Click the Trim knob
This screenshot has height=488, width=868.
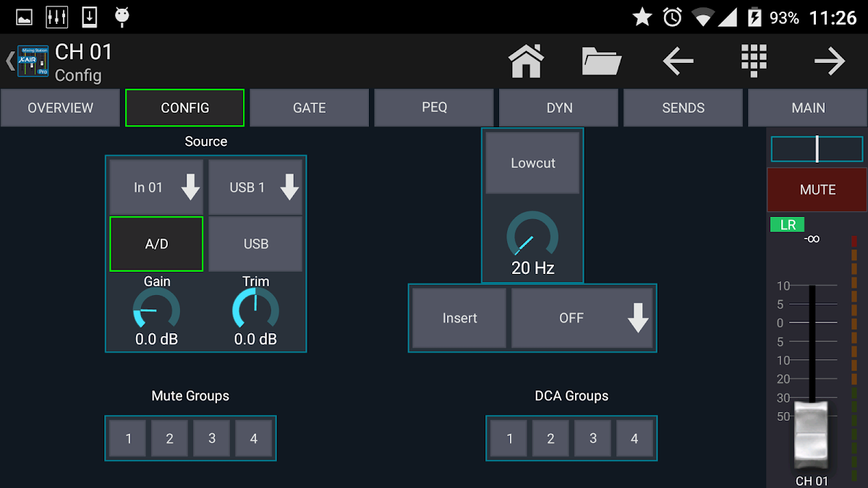coord(255,309)
